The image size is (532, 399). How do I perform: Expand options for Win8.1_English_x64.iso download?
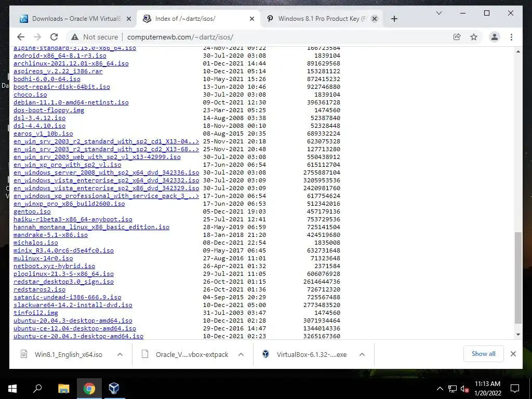pyautogui.click(x=120, y=354)
